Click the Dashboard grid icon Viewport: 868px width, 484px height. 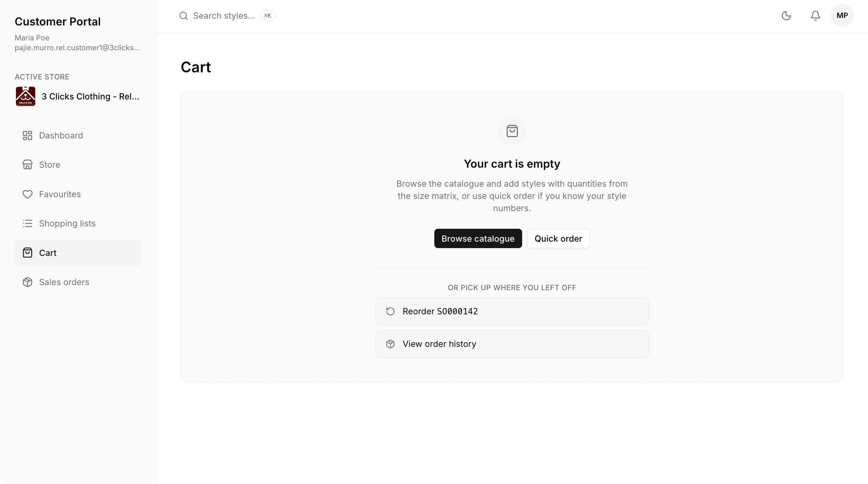(27, 135)
